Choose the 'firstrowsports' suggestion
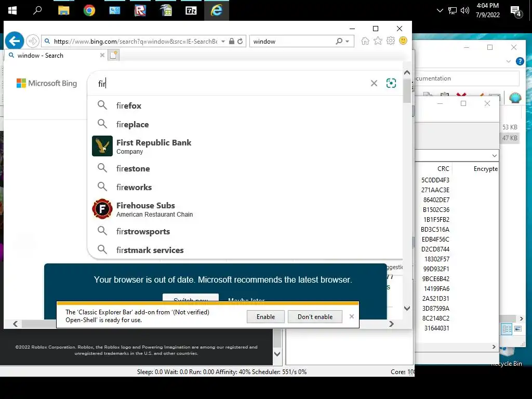Screen dimensions: 532x399 [x=245, y=231]
